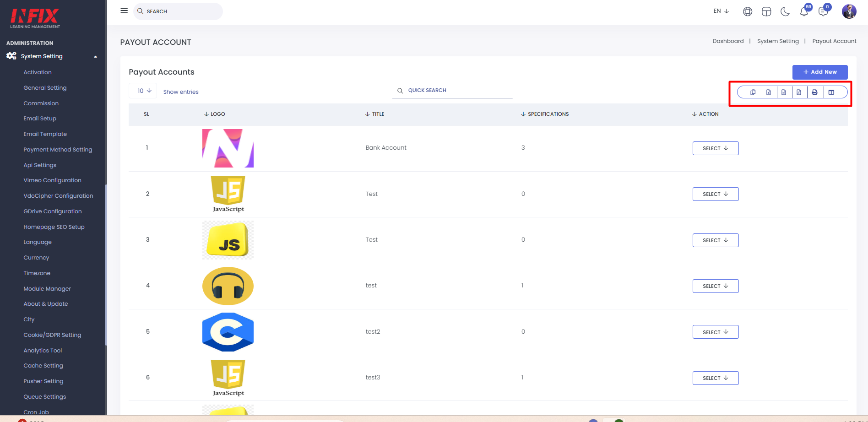Screen dimensions: 868x422
Task: Open Vimeo Configuration in sidebar
Action: 53,180
